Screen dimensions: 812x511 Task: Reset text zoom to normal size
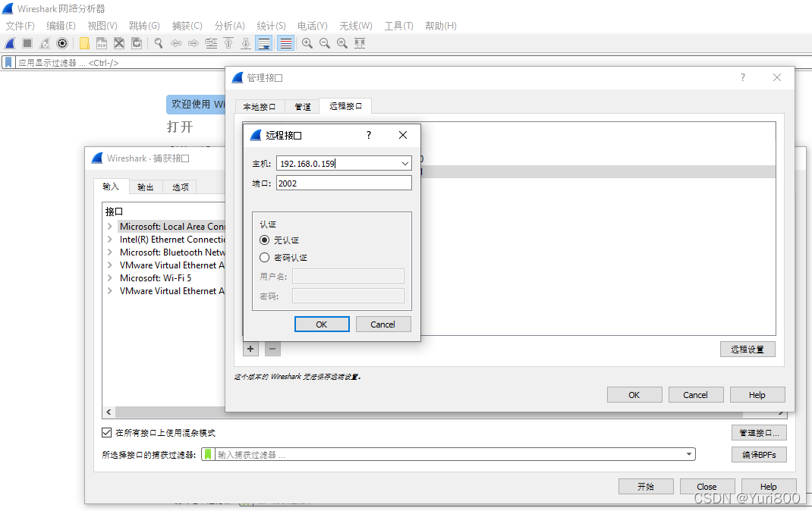[342, 43]
